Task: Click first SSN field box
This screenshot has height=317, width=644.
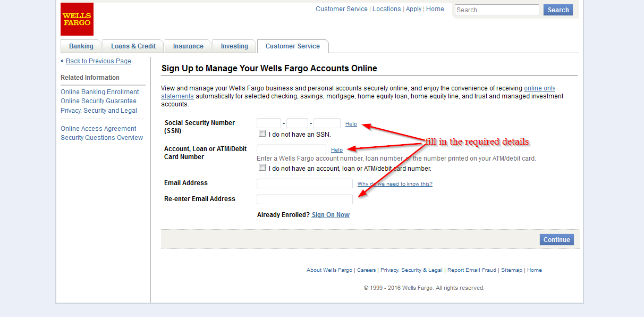Action: (269, 123)
